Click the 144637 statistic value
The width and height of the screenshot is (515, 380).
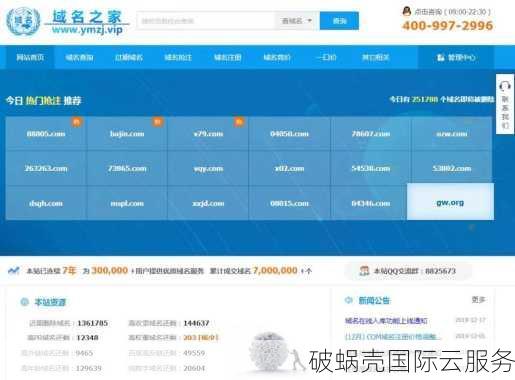tap(196, 323)
